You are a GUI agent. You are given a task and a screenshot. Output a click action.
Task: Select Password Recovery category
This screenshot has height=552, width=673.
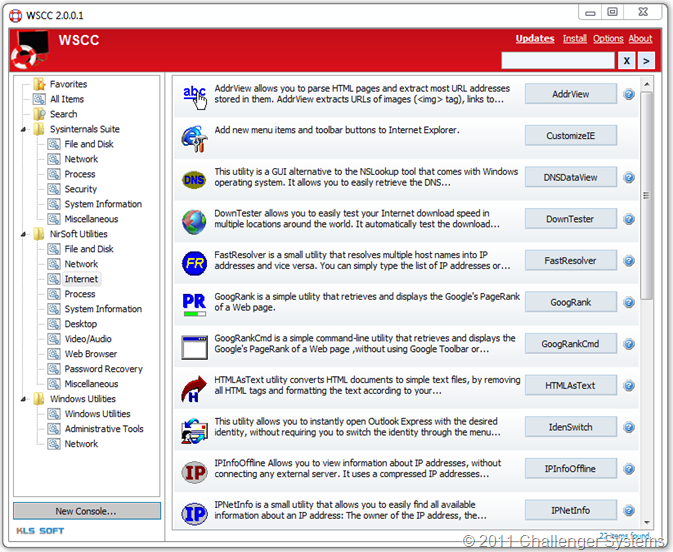(103, 369)
